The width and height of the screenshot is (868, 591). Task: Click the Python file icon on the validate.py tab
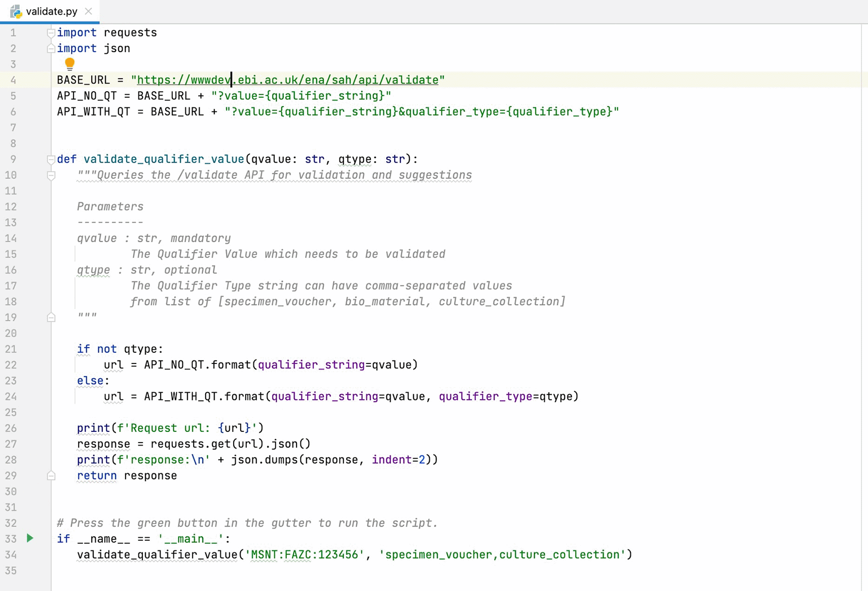click(16, 11)
